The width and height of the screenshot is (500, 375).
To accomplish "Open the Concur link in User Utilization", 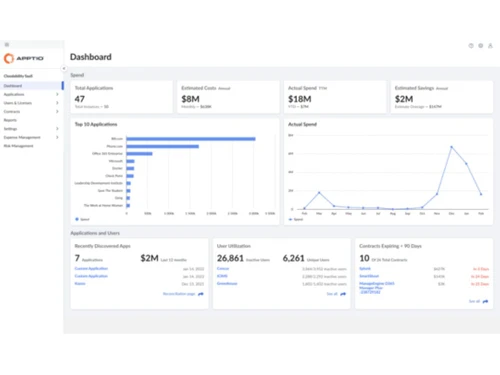I will tap(223, 268).
